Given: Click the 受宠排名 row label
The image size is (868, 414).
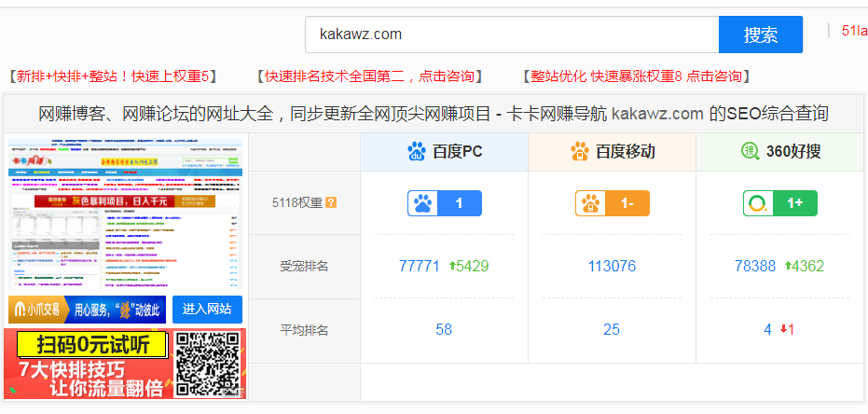Looking at the screenshot, I should (304, 267).
